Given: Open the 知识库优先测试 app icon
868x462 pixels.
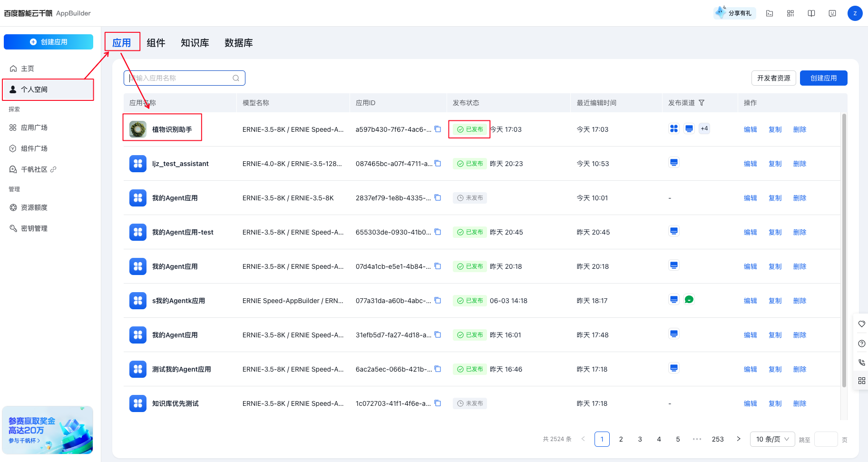Looking at the screenshot, I should pyautogui.click(x=138, y=403).
